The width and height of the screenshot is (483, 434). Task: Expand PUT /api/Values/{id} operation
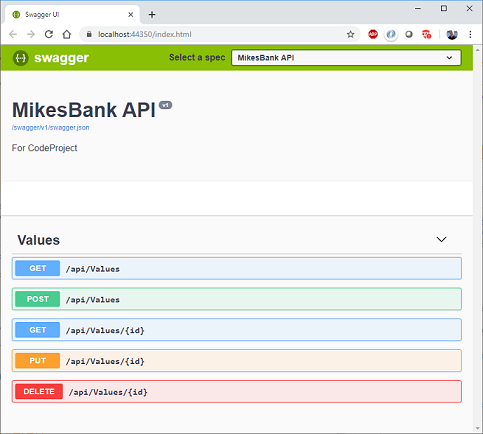click(x=237, y=361)
